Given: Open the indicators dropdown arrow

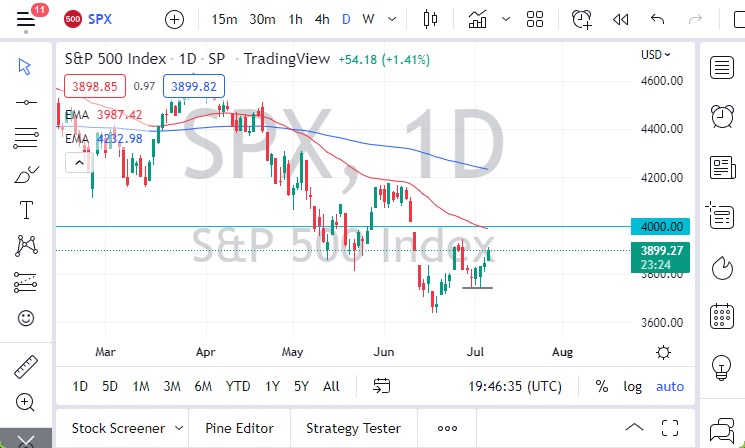Looking at the screenshot, I should tap(507, 19).
